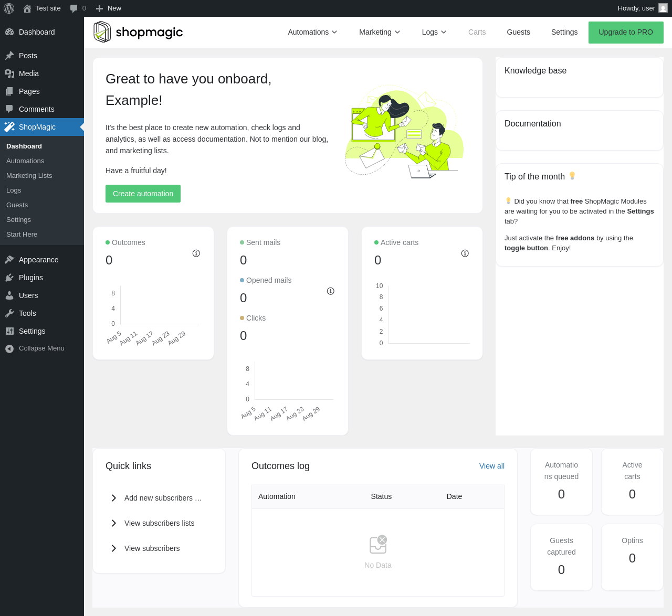
Task: Click chevron beside View subscribers lists
Action: click(x=114, y=523)
